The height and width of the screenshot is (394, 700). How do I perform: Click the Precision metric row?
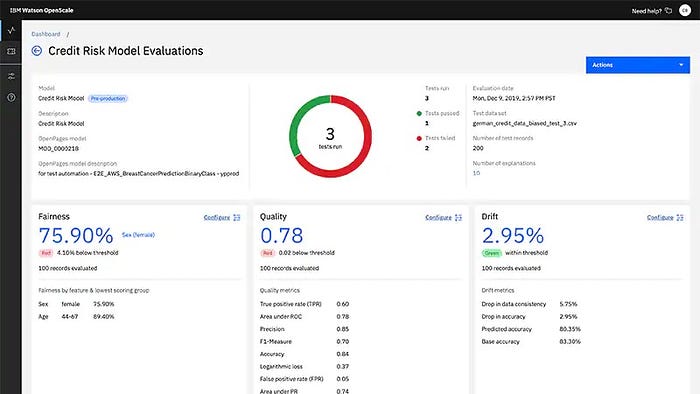[304, 329]
